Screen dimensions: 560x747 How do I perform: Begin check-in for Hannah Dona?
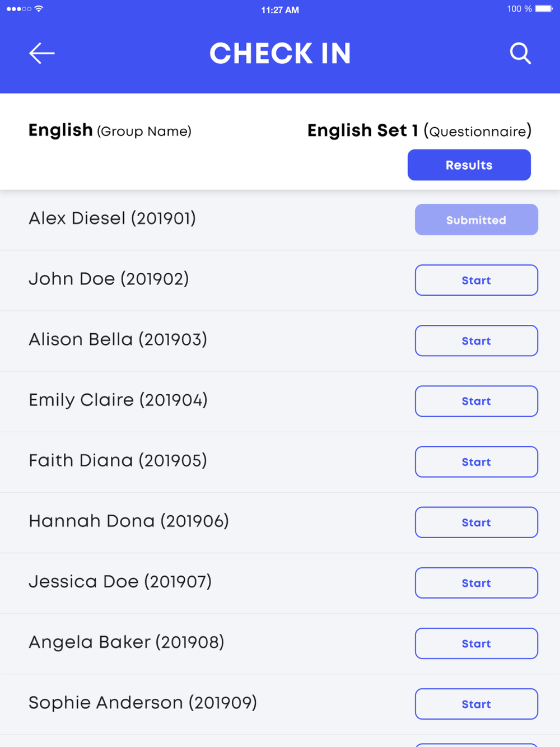pyautogui.click(x=476, y=522)
